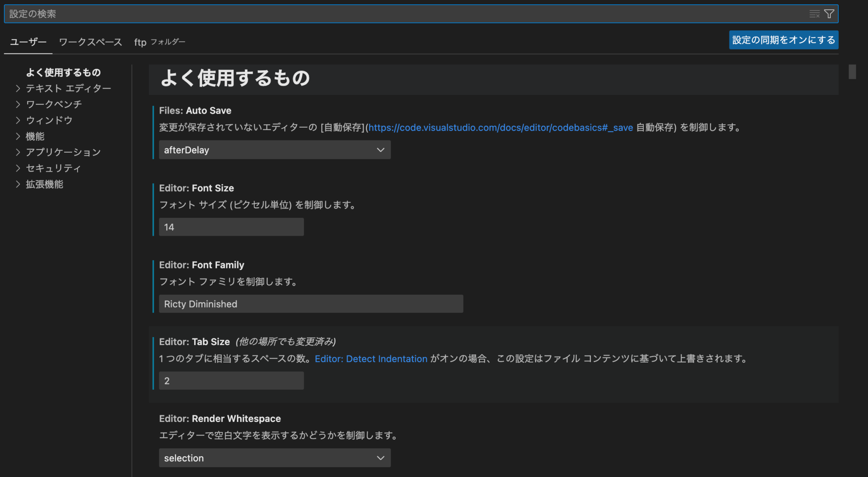Expand the ウィンドウ category arrow
This screenshot has height=477, width=868.
(18, 120)
